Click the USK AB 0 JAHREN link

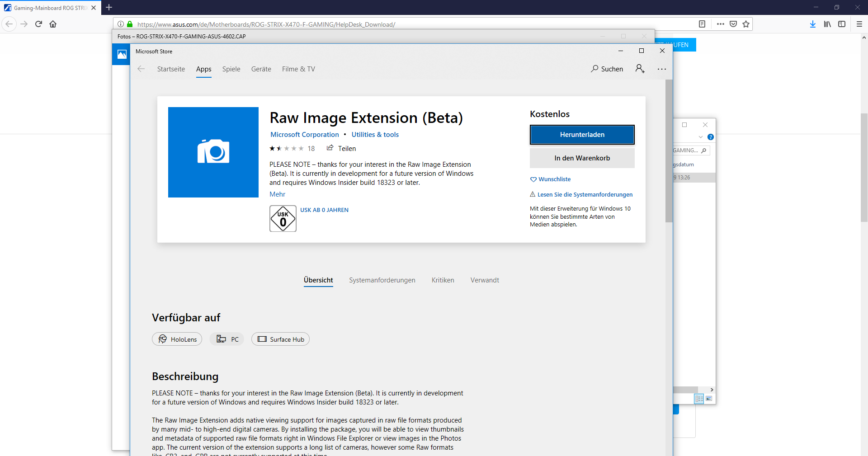[x=325, y=210]
